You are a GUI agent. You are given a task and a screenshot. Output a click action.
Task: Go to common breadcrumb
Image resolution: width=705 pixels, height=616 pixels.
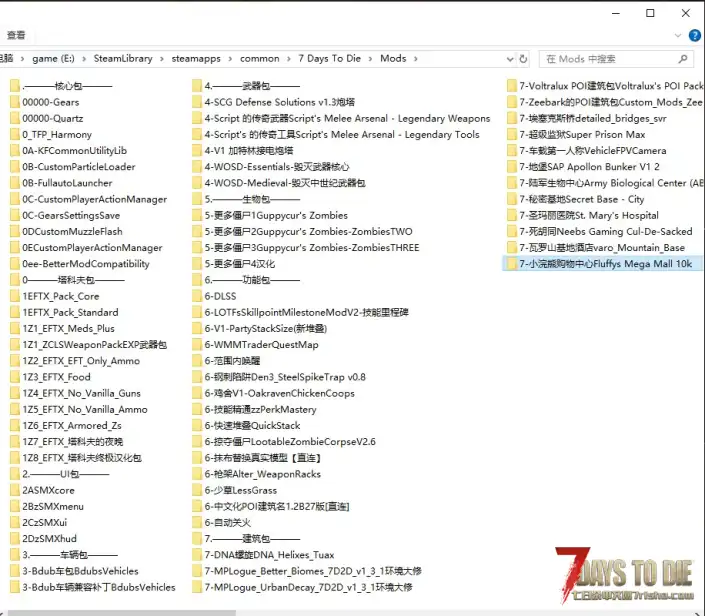coord(259,58)
